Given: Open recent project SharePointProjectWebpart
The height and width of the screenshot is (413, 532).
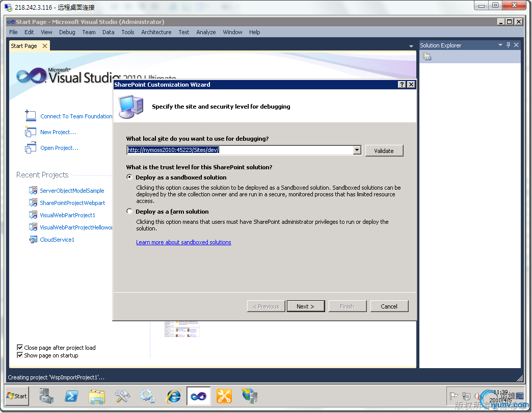Looking at the screenshot, I should [72, 203].
